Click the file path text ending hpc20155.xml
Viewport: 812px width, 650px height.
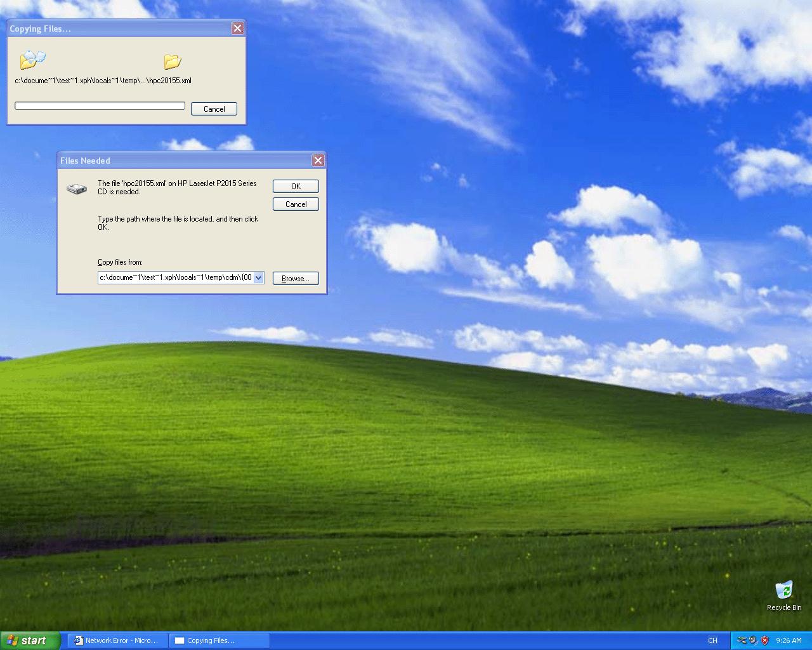(103, 81)
